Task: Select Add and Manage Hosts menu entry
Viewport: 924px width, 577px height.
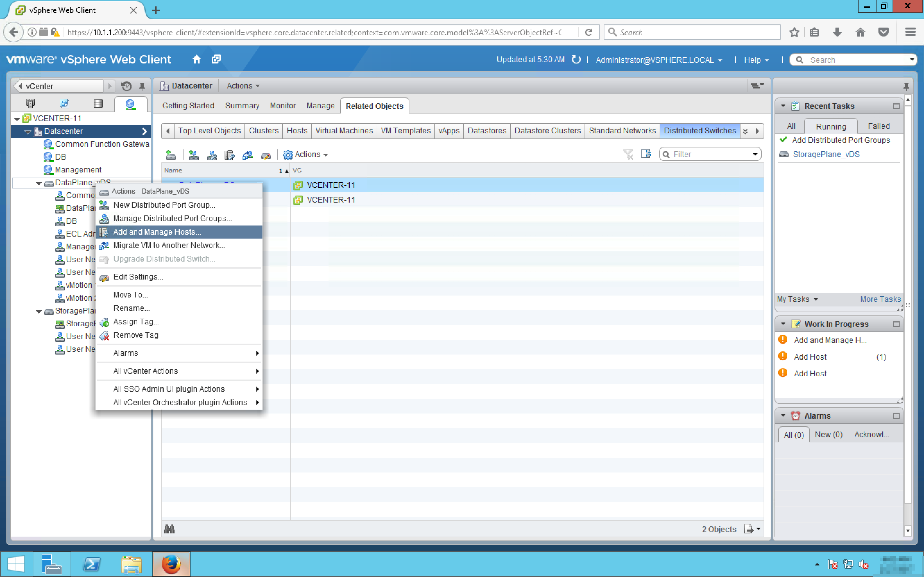Action: click(x=157, y=232)
